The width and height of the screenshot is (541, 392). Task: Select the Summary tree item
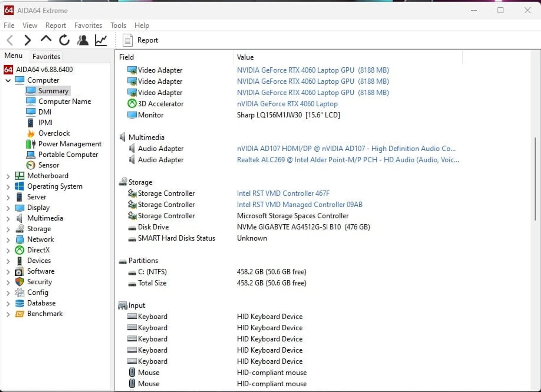click(48, 91)
